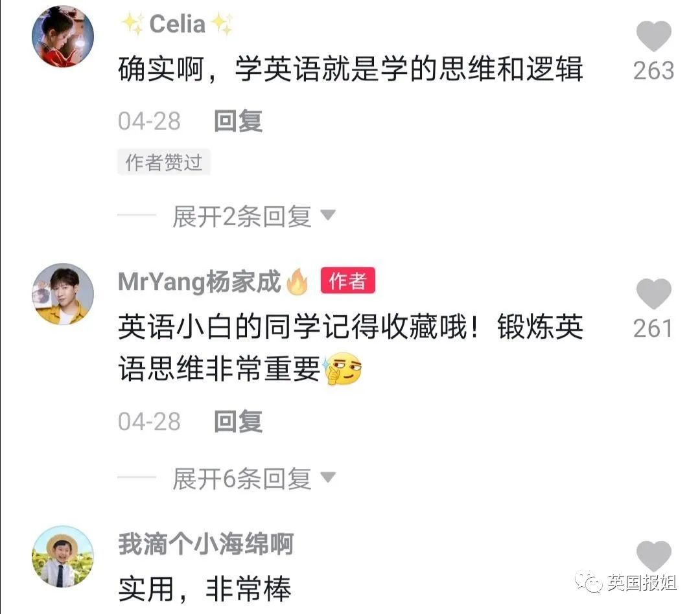The image size is (700, 614).
Task: Click the 英国报姐 WeChat watermark icon
Action: click(x=589, y=582)
